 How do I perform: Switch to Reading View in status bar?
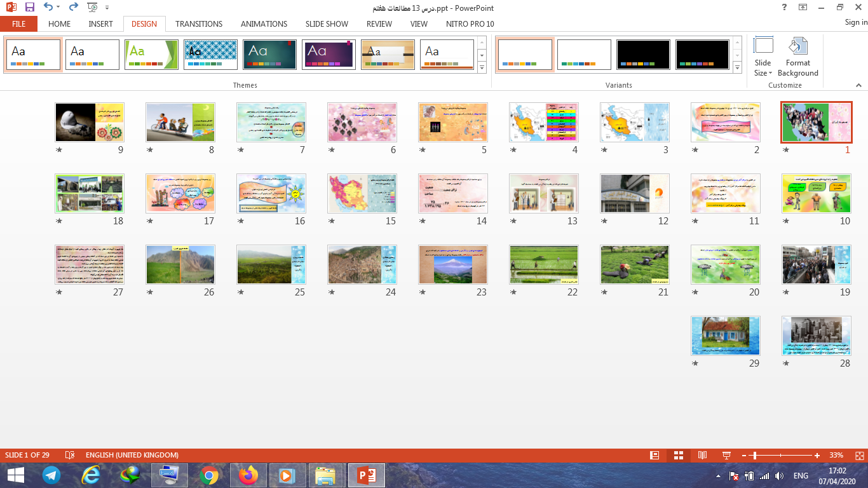(702, 456)
